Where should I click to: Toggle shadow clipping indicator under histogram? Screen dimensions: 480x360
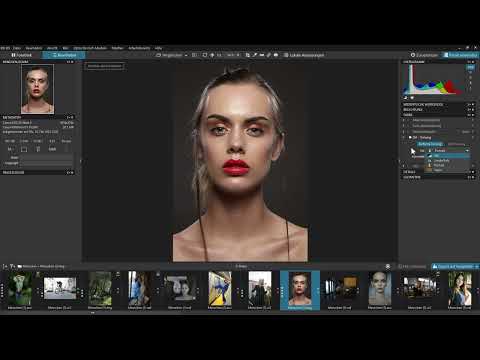coord(406,98)
